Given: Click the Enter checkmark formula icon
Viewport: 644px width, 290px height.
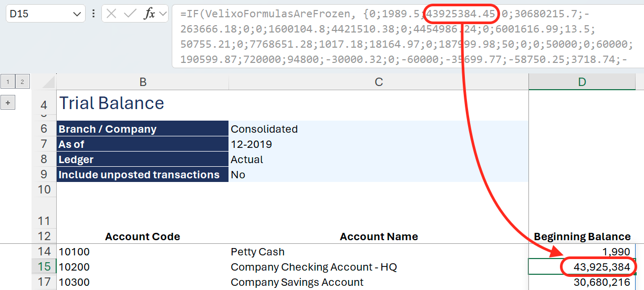Looking at the screenshot, I should pos(130,14).
